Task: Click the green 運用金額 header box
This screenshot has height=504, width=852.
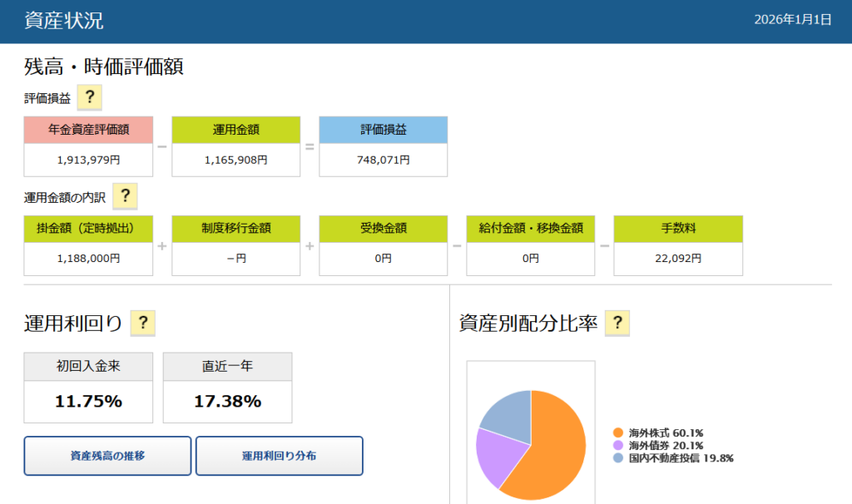Action: click(235, 130)
